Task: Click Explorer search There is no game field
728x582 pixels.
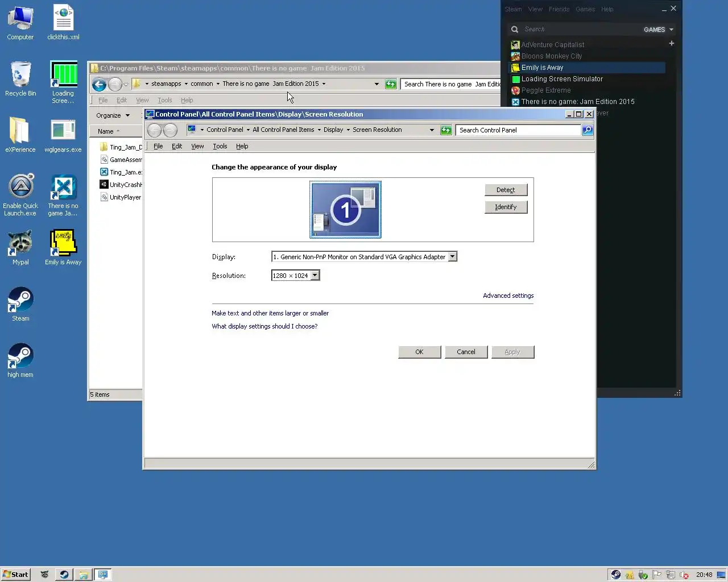Action: (x=450, y=84)
